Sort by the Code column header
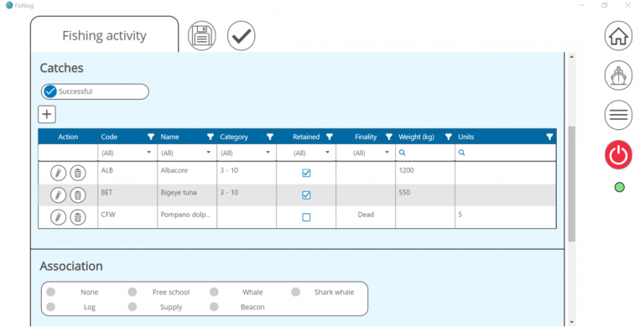This screenshot has height=327, width=644. point(109,137)
